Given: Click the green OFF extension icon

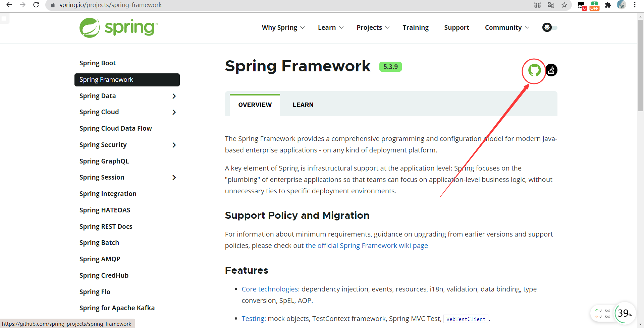Looking at the screenshot, I should [x=594, y=6].
